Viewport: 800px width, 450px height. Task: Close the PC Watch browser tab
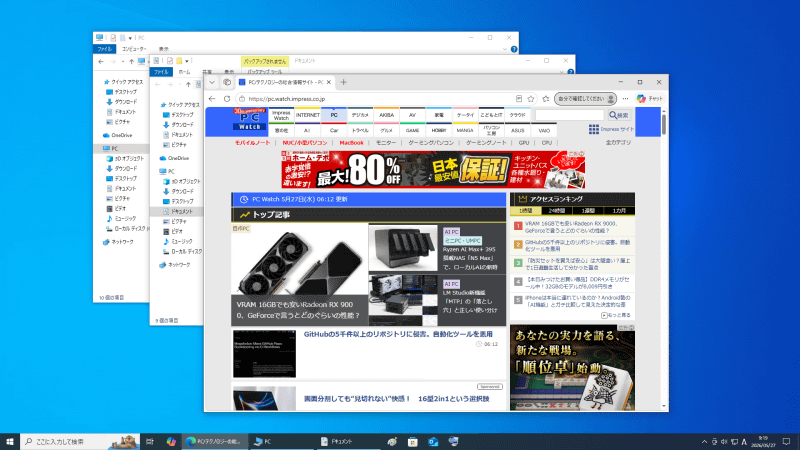coord(329,82)
